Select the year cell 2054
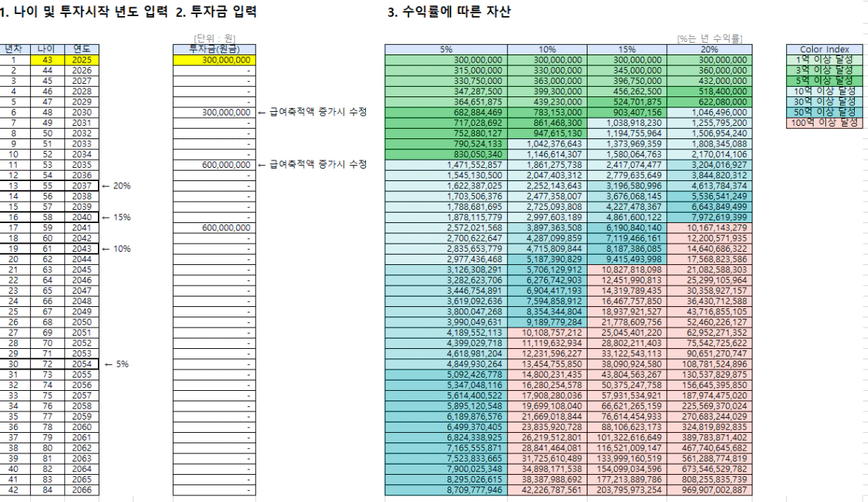The width and height of the screenshot is (868, 502). (82, 364)
